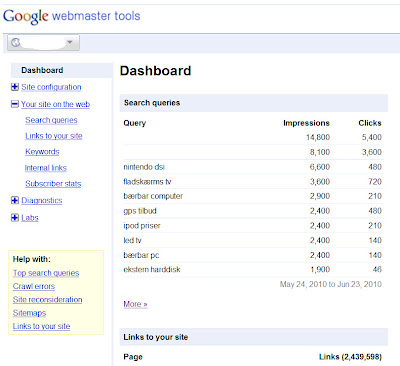The image size is (400, 366).
Task: Select the gps tilbud query
Action: tap(140, 211)
